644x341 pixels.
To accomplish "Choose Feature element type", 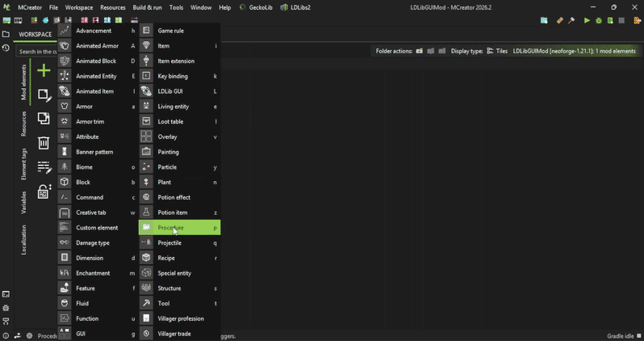I will click(98, 288).
